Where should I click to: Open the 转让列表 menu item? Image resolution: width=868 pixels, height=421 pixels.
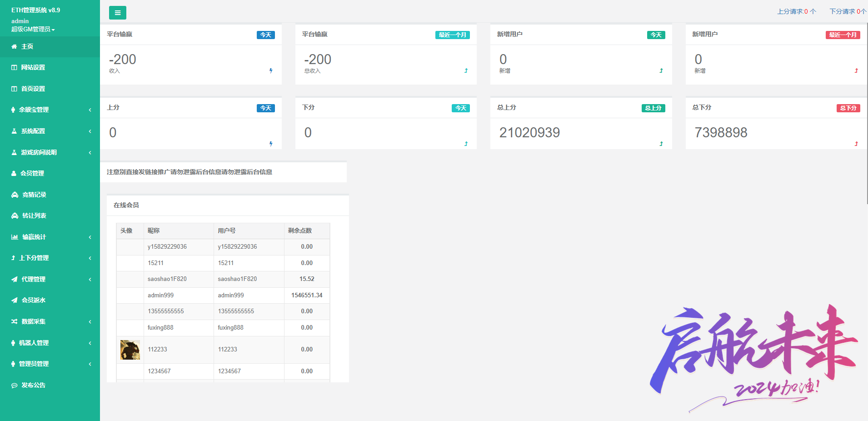pos(50,216)
